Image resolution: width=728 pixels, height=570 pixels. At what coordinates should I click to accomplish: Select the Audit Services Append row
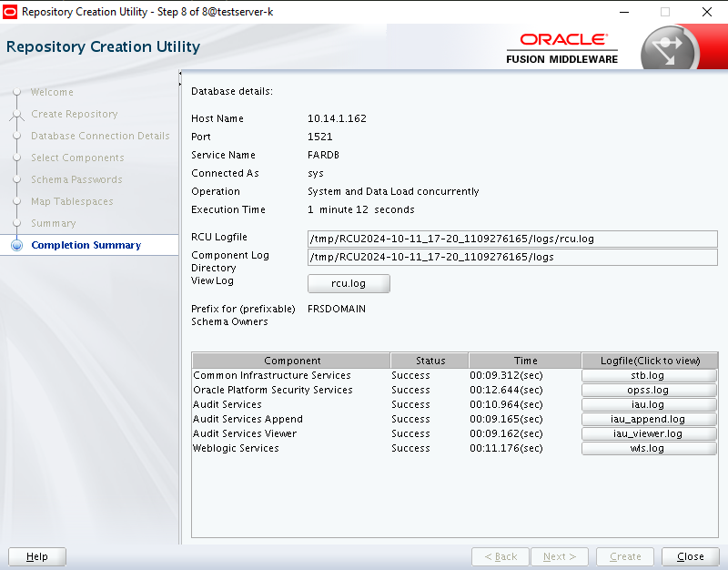point(455,419)
